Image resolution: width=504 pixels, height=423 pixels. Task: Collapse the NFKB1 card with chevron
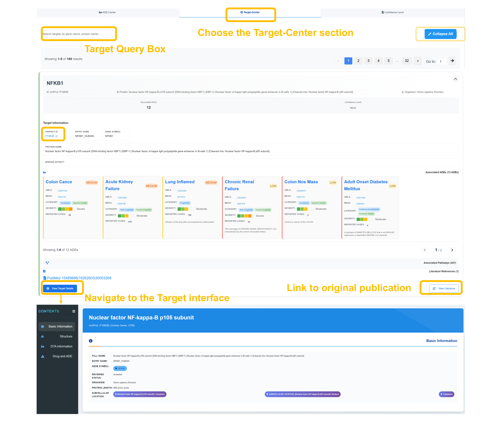point(455,79)
